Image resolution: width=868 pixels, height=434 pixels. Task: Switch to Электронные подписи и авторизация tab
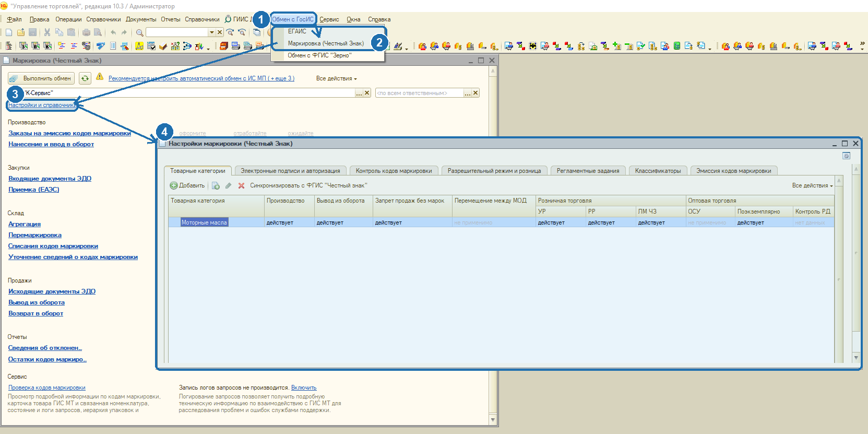point(290,171)
